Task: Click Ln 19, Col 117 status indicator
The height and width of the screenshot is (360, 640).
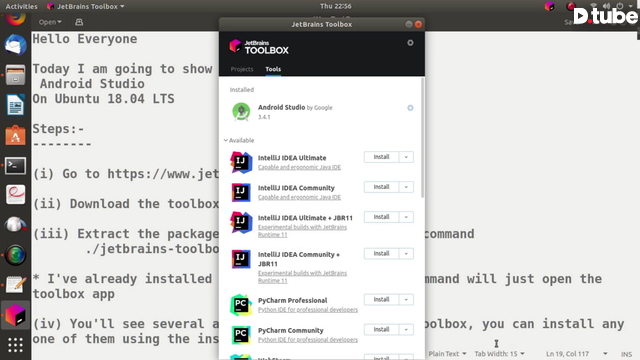Action: click(567, 354)
